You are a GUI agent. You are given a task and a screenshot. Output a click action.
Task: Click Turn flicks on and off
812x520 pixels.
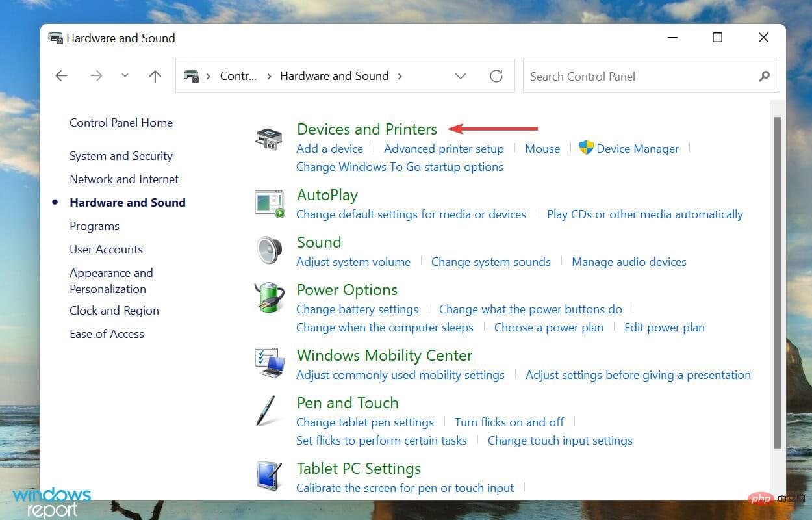(509, 422)
